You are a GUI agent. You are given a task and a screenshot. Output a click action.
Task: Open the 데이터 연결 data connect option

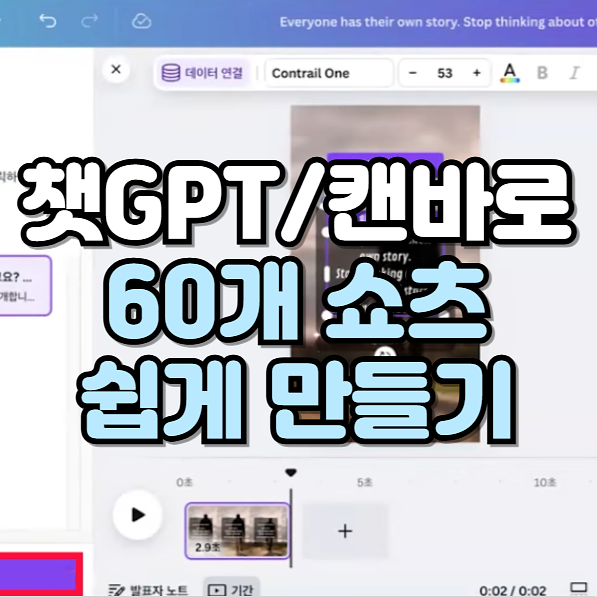point(203,73)
